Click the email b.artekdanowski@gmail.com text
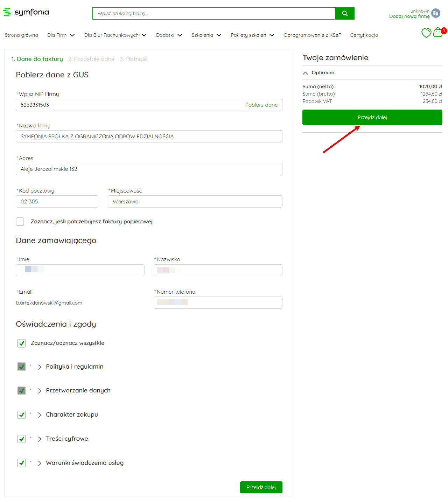The image size is (448, 502). tap(49, 303)
